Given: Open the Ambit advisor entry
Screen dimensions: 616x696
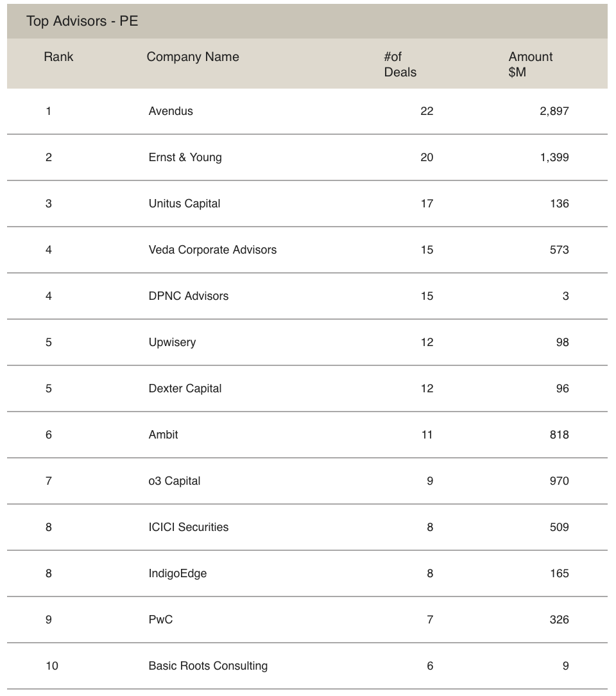Looking at the screenshot, I should pyautogui.click(x=163, y=435).
